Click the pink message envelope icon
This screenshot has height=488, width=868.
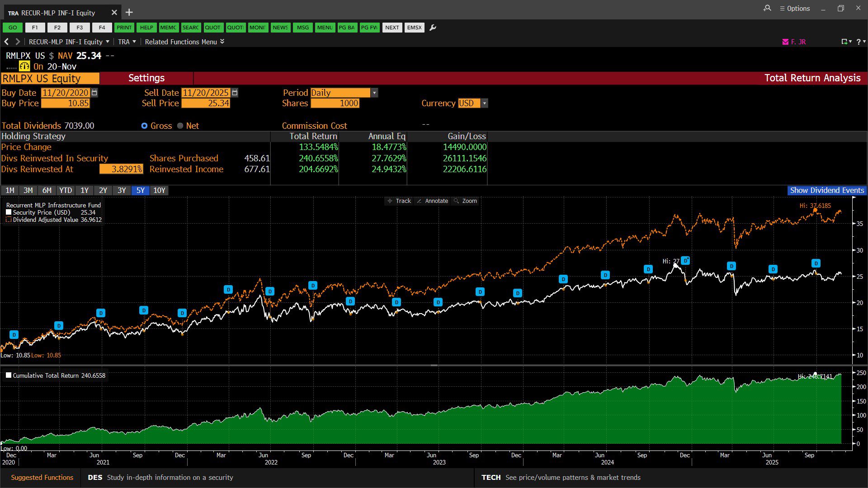point(785,42)
